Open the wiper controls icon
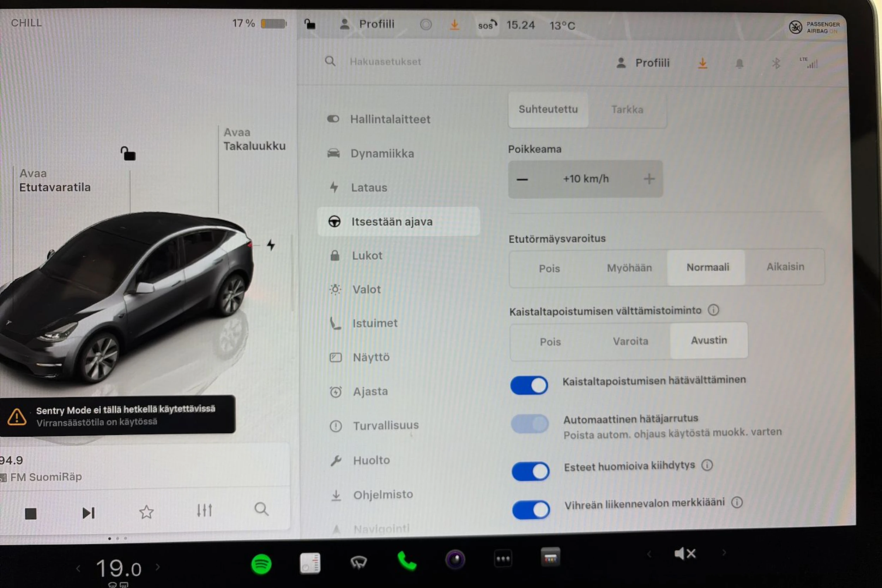Screen dimensions: 882x588 [x=358, y=562]
